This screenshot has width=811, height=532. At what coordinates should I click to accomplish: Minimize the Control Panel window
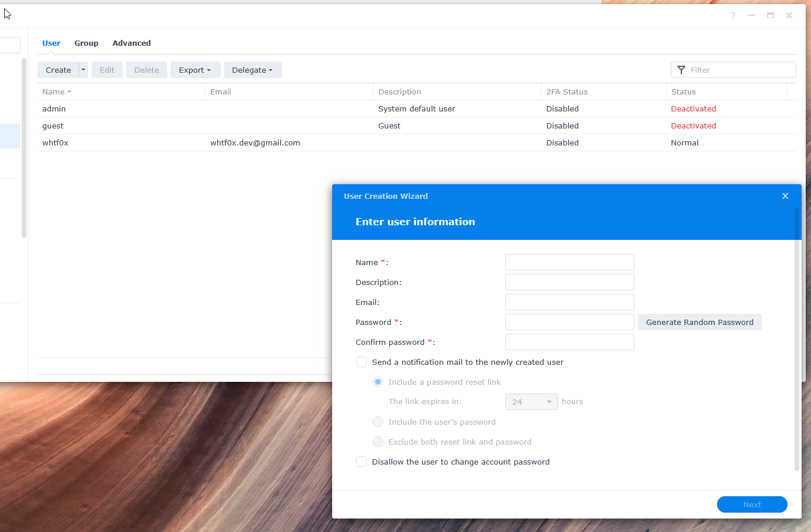[752, 15]
